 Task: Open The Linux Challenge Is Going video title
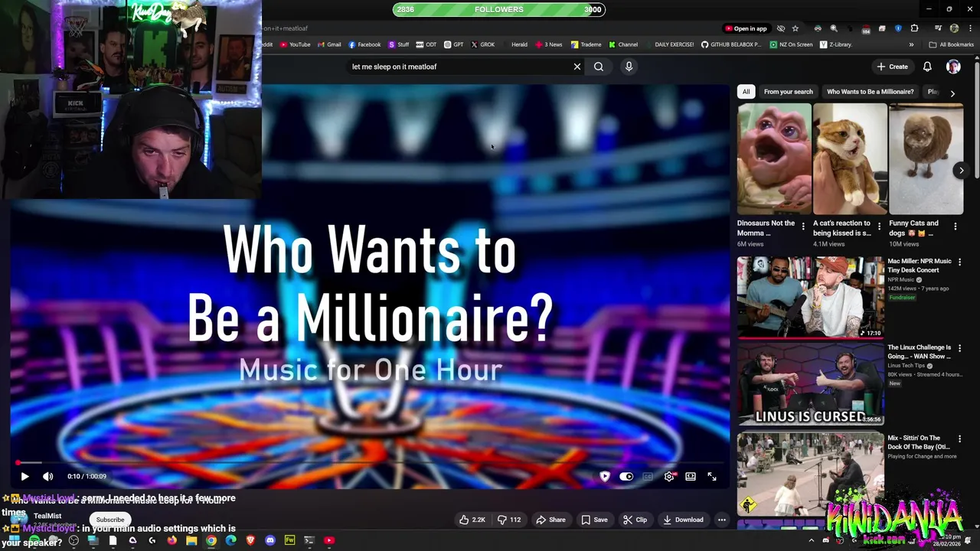point(919,352)
